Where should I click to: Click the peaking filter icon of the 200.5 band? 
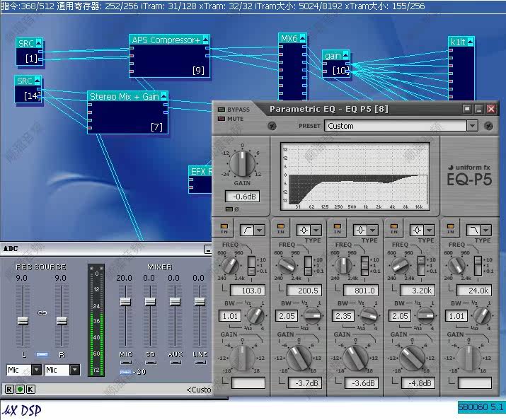click(304, 230)
